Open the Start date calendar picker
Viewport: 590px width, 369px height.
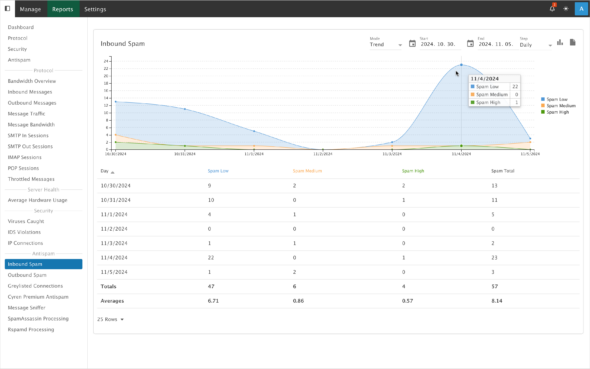(412, 44)
